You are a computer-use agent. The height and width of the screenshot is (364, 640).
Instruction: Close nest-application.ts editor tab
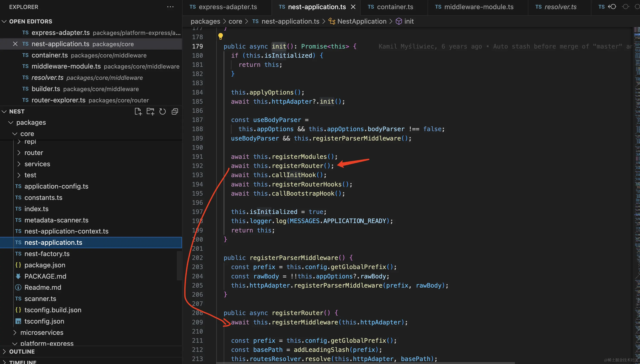coord(353,7)
